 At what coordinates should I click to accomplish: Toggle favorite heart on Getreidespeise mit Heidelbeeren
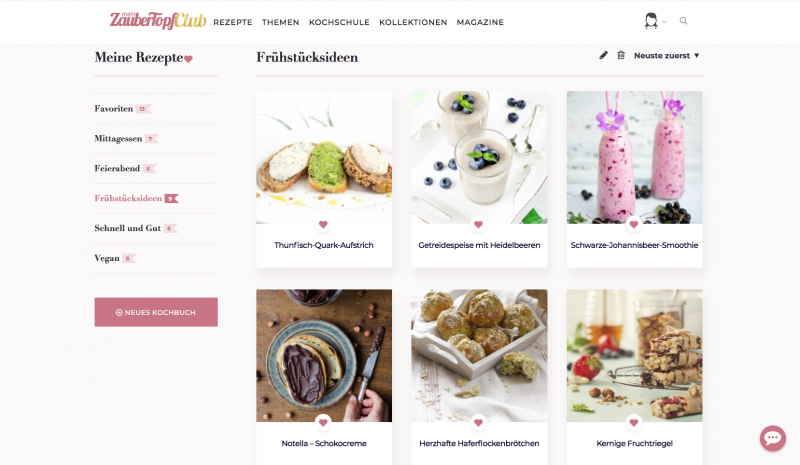tap(478, 224)
